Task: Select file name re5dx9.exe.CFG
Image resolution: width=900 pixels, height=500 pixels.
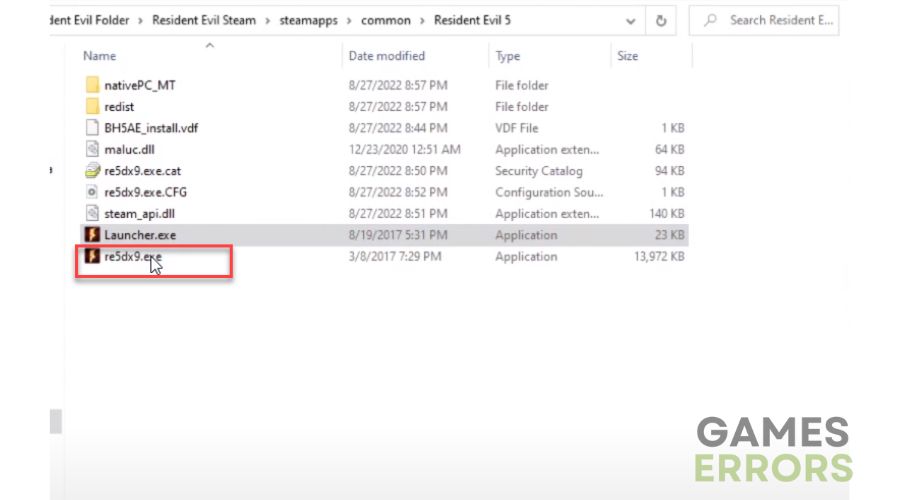Action: [x=145, y=192]
